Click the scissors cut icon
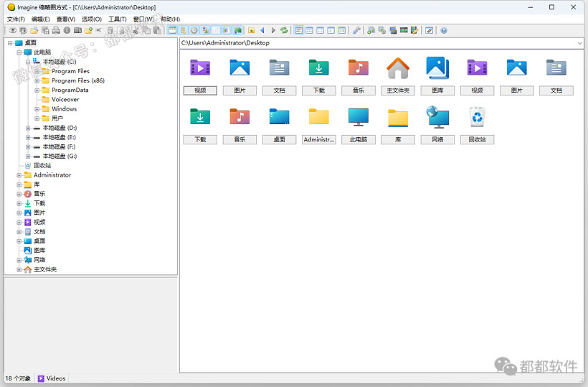The image size is (588, 387). point(136,30)
